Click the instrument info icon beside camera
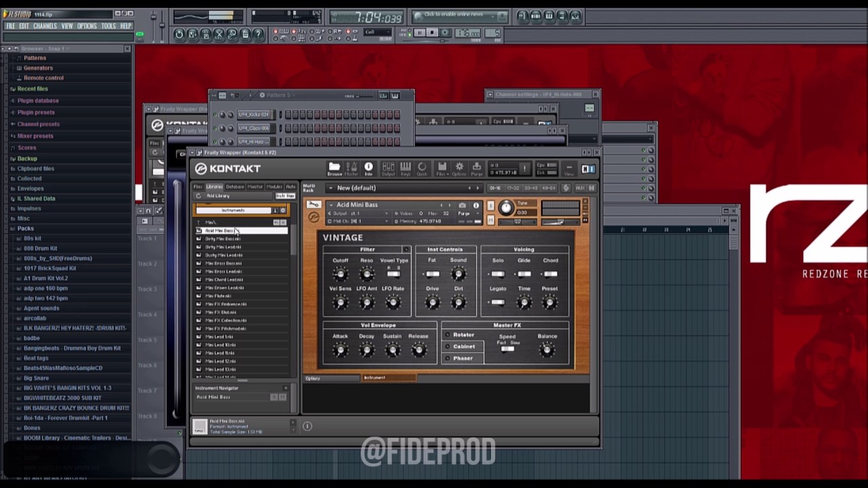This screenshot has height=488, width=868. point(476,205)
